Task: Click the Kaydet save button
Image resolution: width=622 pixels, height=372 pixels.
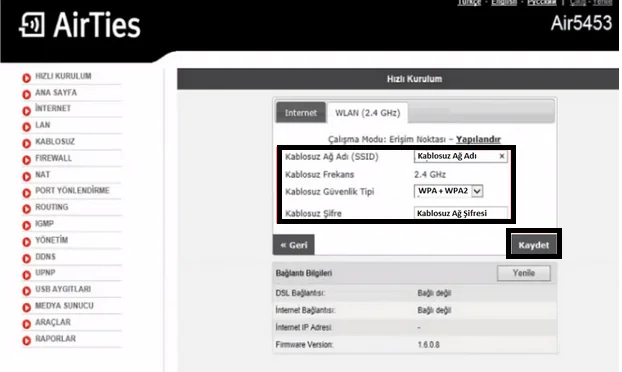Action: [x=534, y=245]
